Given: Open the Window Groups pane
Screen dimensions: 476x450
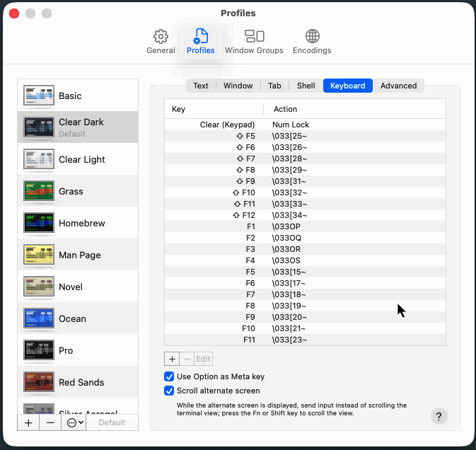Looking at the screenshot, I should pyautogui.click(x=254, y=42).
